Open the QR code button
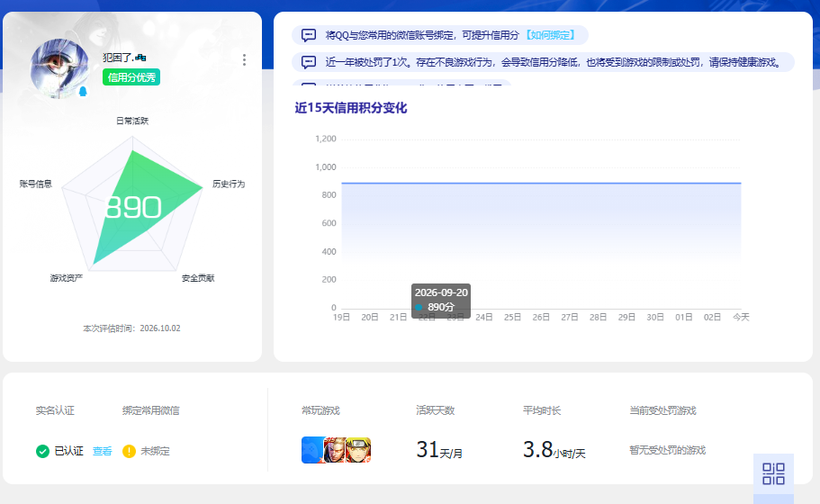The width and height of the screenshot is (820, 504). [x=773, y=473]
